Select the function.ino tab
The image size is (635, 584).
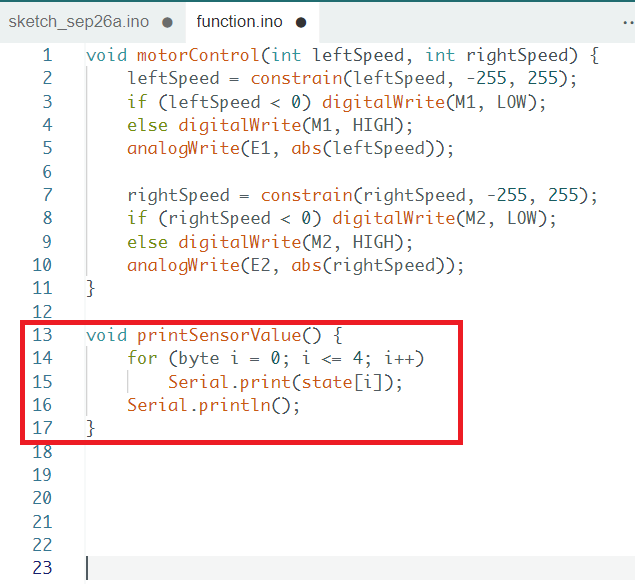pyautogui.click(x=238, y=21)
